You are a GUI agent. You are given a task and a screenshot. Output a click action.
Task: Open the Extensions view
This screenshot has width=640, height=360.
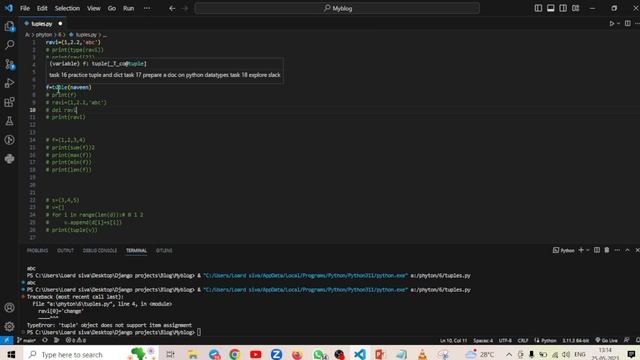pyautogui.click(x=9, y=102)
